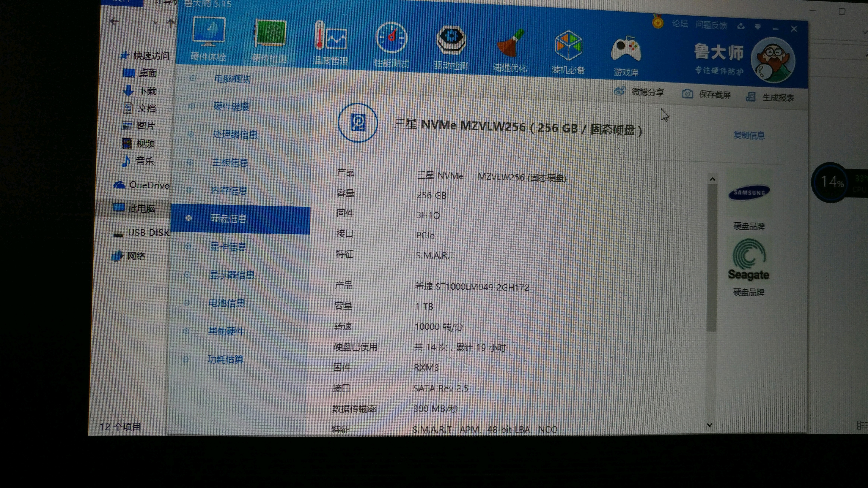Open Explorer recent locations dropdown

coord(155,23)
